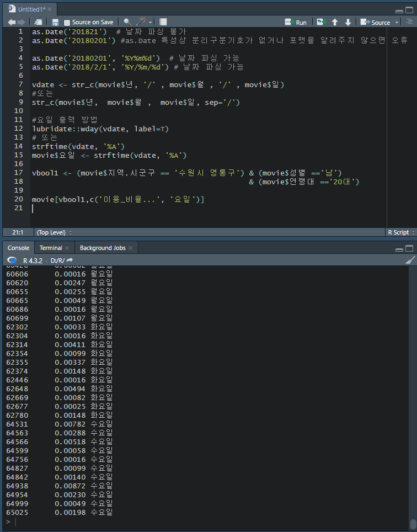Close the Background Jobs tab
The height and width of the screenshot is (532, 417).
coord(131,248)
